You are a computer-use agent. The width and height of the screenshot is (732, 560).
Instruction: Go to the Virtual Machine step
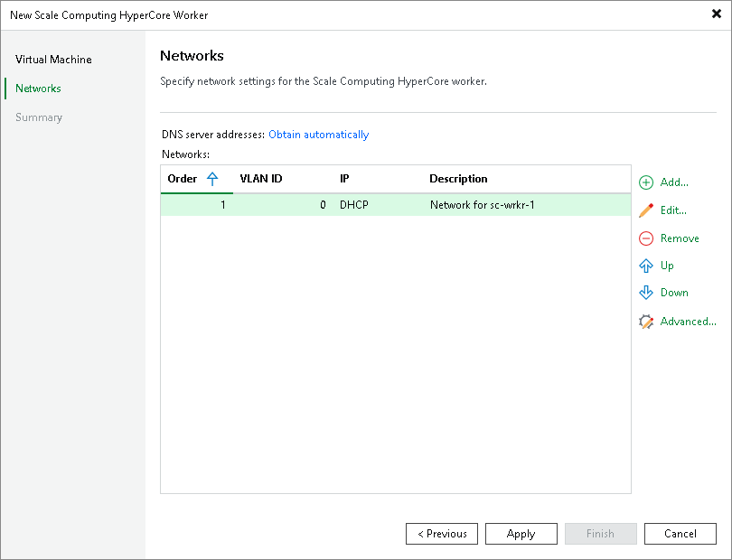coord(53,60)
